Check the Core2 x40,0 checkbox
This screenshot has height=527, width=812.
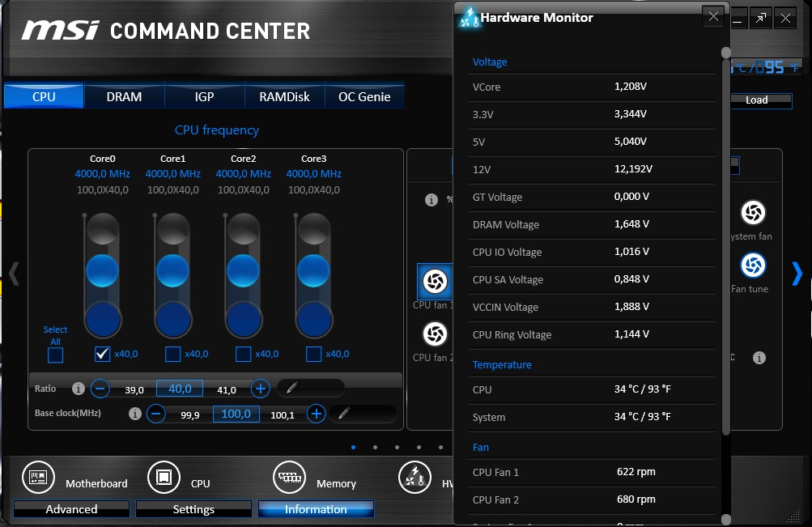[x=244, y=354]
